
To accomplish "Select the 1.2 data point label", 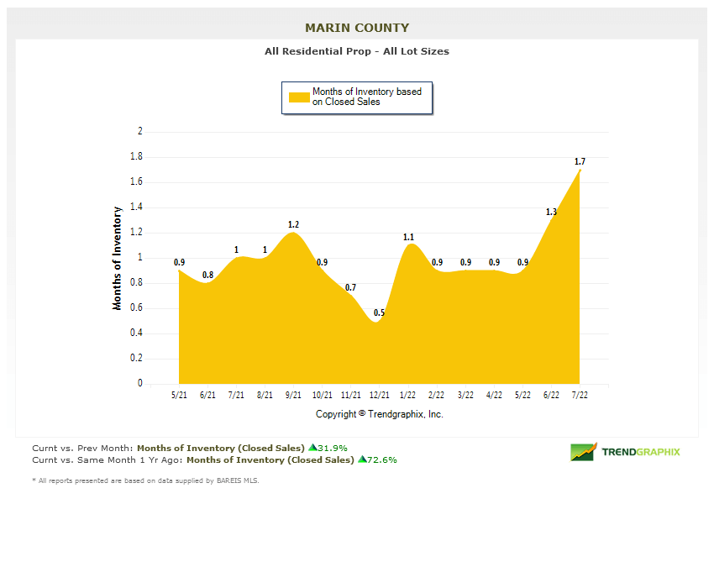I will coord(293,224).
